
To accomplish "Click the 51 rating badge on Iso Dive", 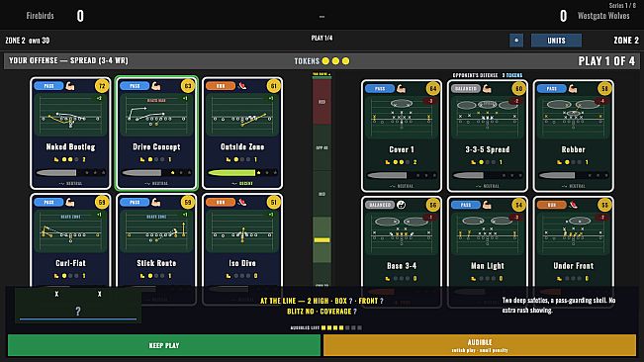I will coord(274,203).
